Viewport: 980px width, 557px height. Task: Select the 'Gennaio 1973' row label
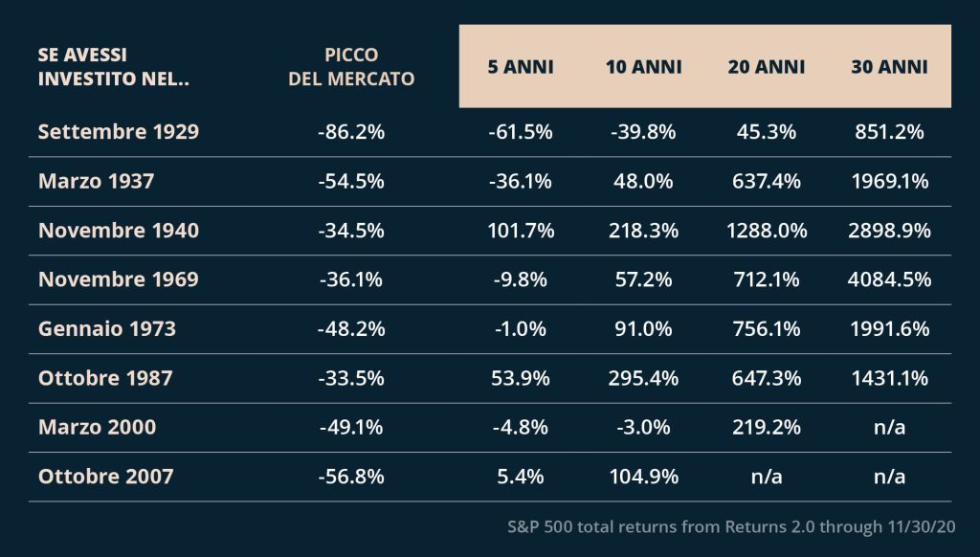point(107,328)
